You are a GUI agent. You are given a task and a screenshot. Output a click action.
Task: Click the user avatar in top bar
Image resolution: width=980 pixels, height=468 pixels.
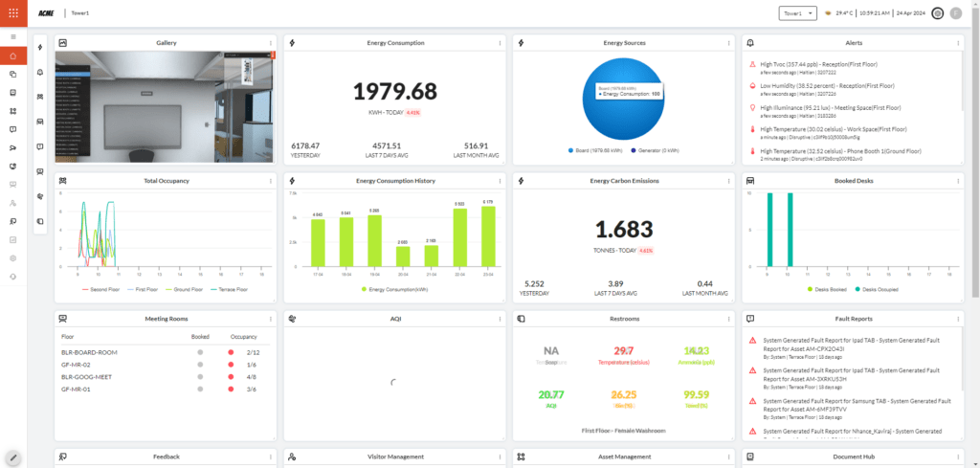pyautogui.click(x=955, y=13)
